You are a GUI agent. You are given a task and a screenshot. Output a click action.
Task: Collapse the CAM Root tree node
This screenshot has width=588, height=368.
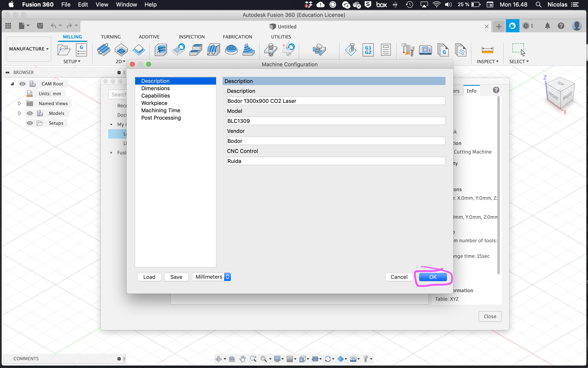(x=12, y=84)
